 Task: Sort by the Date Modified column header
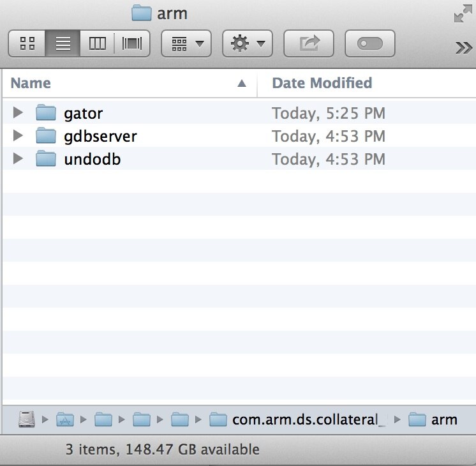tap(322, 83)
